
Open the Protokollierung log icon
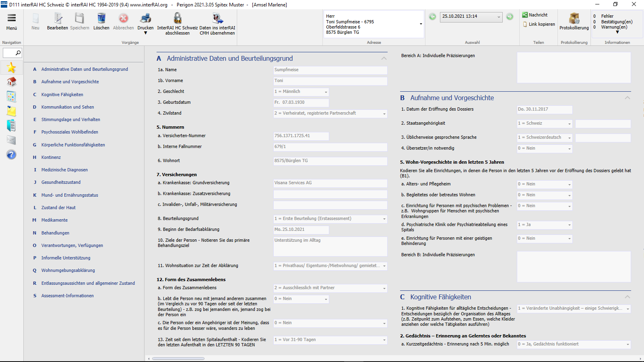[x=574, y=19]
